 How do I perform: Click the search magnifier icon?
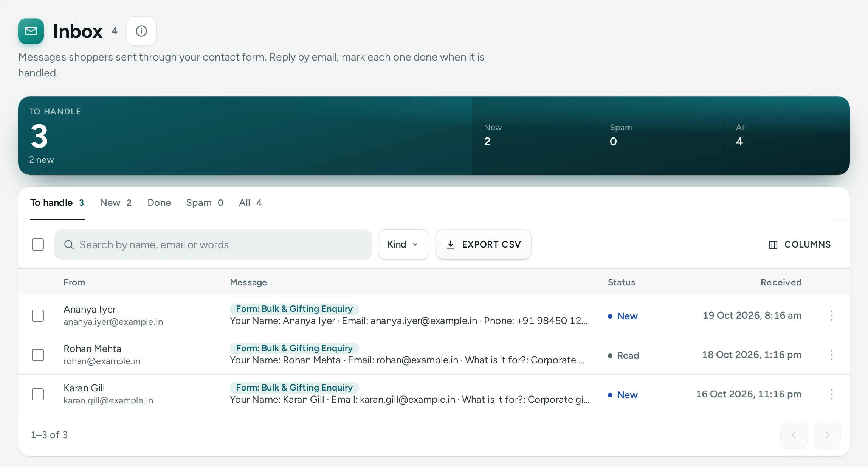[69, 245]
